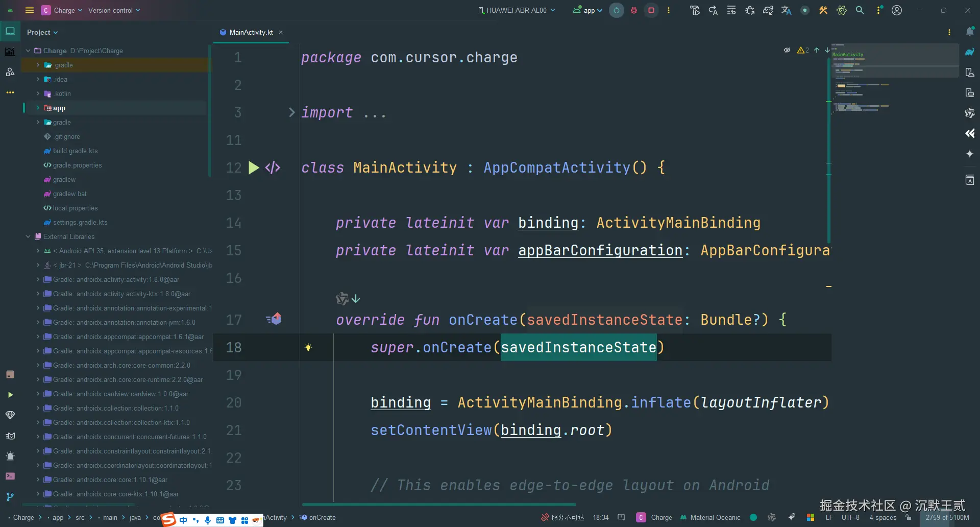This screenshot has height=527, width=980.
Task: Toggle the green circle status bar indicator
Action: (753, 517)
